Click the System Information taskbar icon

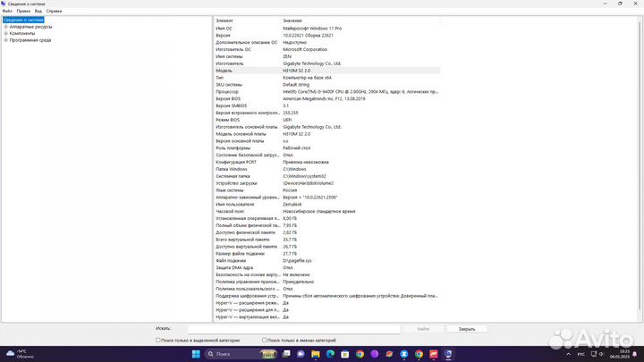(448, 354)
